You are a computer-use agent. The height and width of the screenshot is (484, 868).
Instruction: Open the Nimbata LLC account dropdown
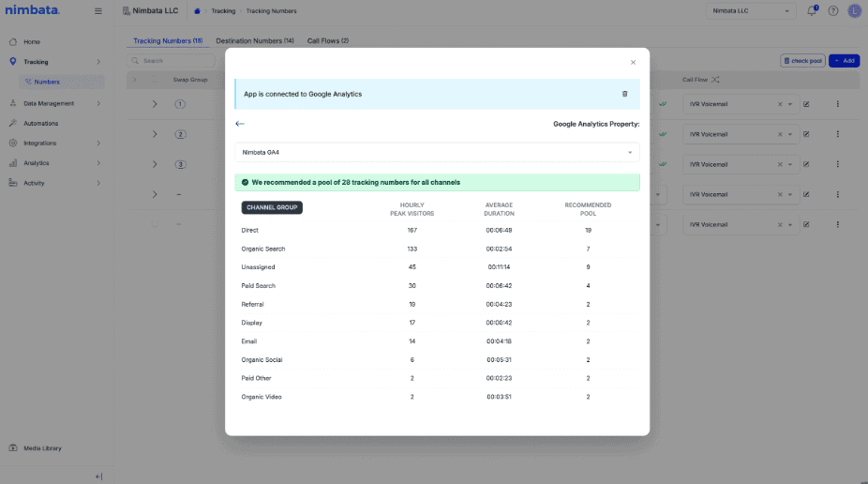[751, 11]
